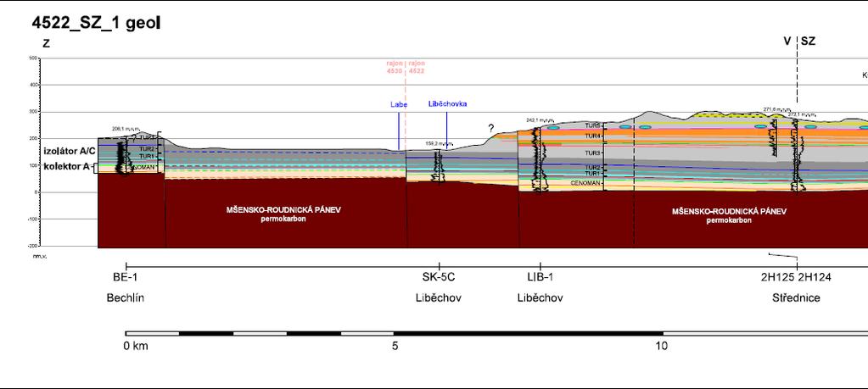Click the "TUR5" layer label at LIB-1
This screenshot has width=868, height=389.
[x=592, y=126]
